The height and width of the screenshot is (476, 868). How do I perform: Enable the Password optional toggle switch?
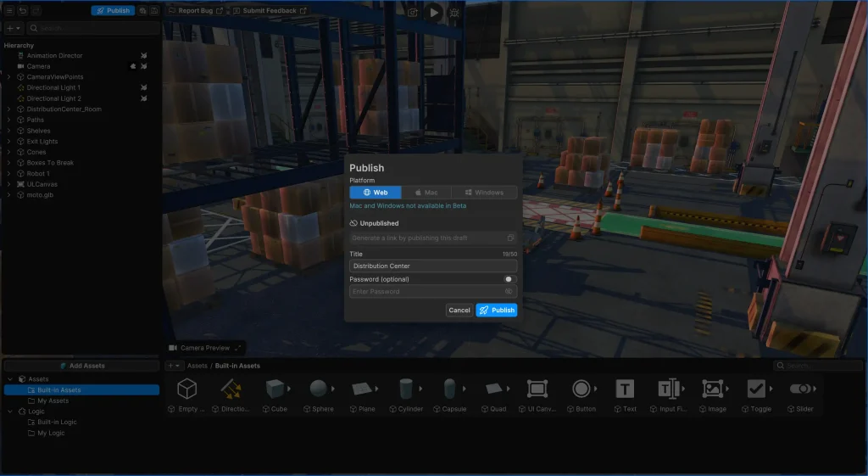(x=509, y=279)
